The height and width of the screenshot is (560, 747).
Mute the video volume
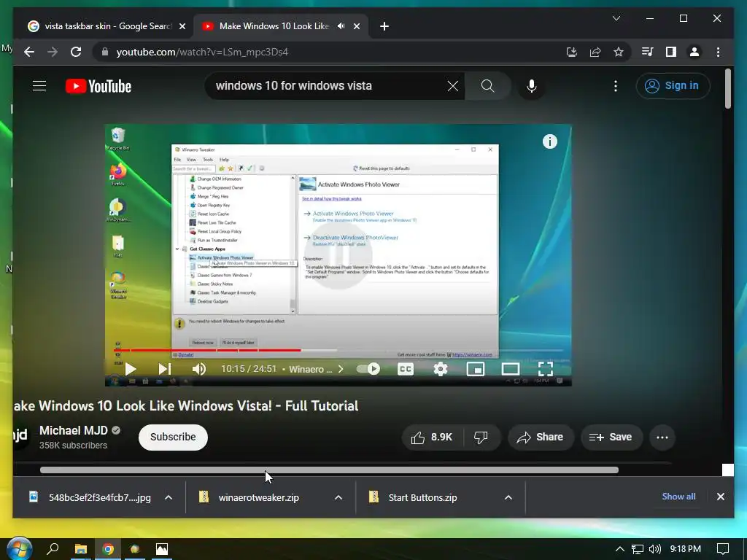pyautogui.click(x=198, y=369)
